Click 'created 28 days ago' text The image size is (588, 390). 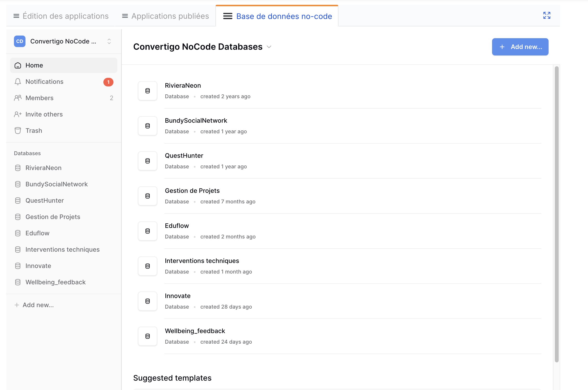pos(226,307)
